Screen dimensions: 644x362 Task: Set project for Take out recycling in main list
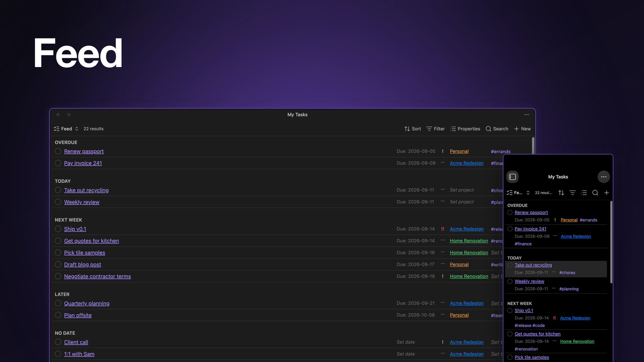(x=462, y=190)
